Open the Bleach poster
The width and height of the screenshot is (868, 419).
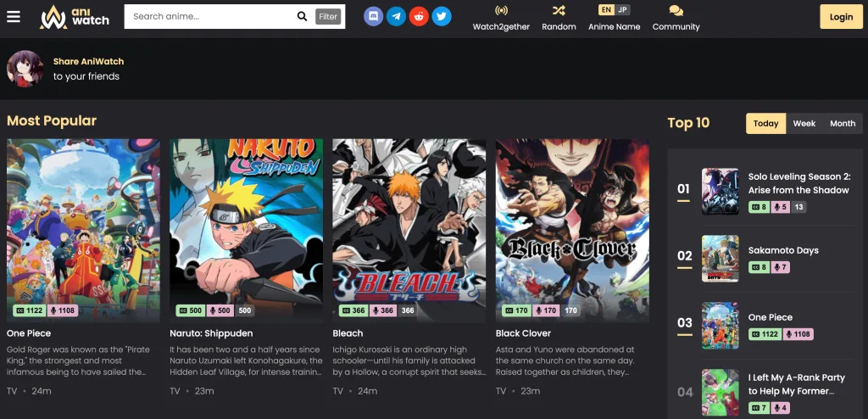pos(409,231)
